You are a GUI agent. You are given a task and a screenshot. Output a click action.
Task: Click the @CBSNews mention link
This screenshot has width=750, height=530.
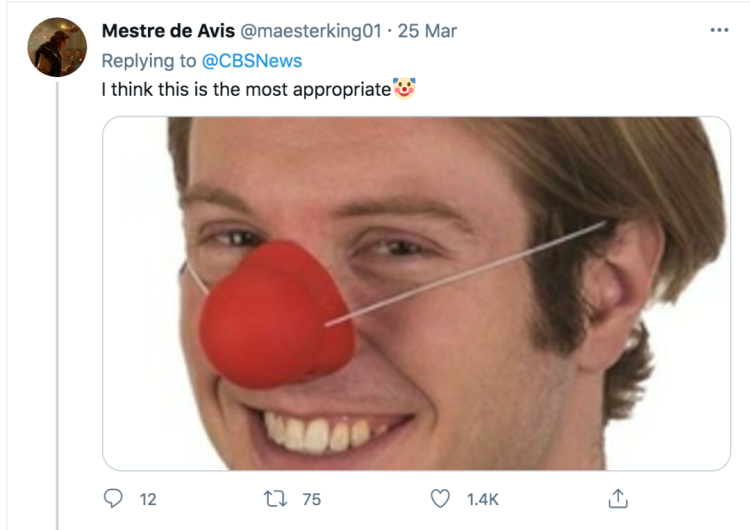coord(255,61)
